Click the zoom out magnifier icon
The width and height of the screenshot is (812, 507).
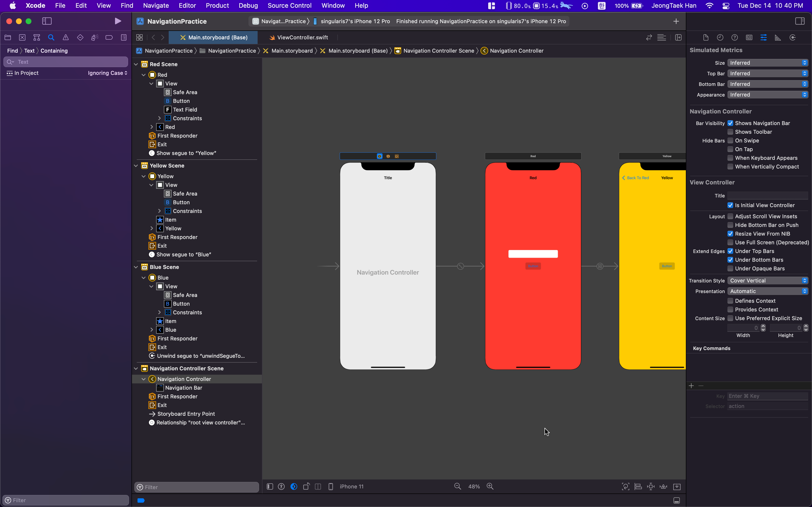tap(457, 486)
